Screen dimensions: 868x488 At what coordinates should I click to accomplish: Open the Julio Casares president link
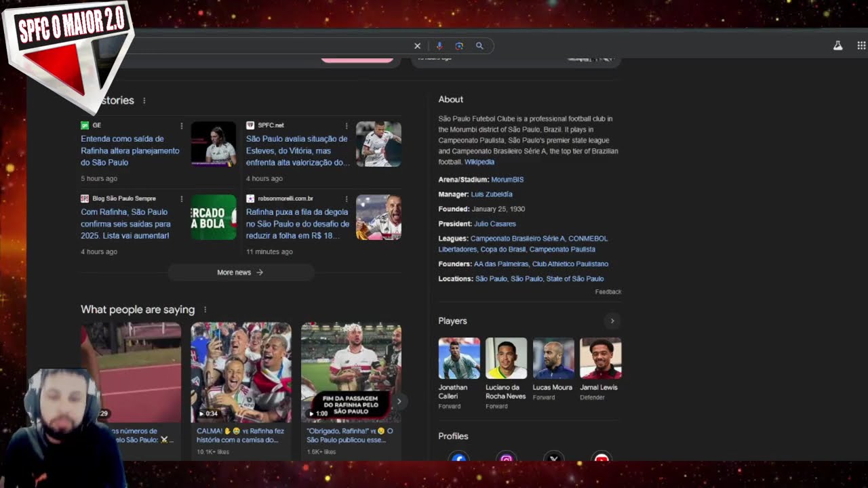pyautogui.click(x=495, y=224)
